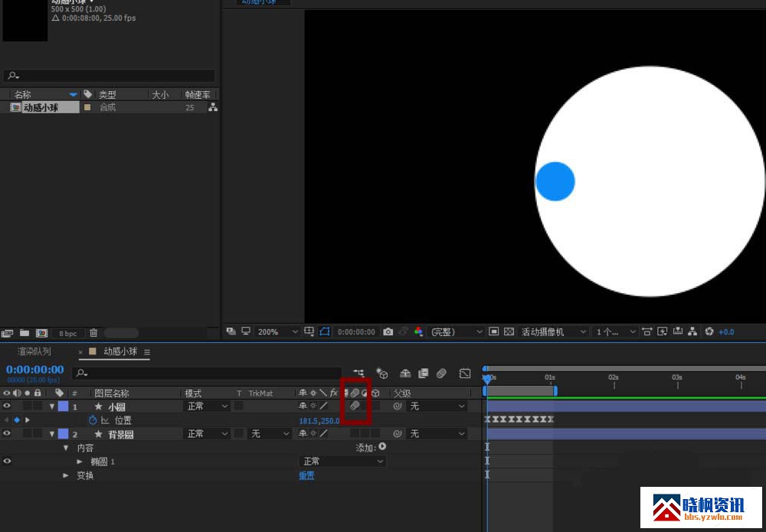Click the monitor icon in viewer footer

pos(246,331)
